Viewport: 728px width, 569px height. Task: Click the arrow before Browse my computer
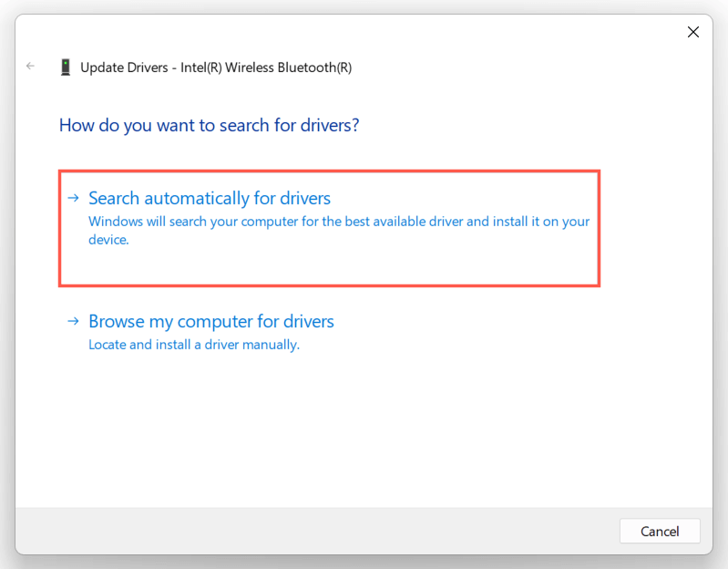(72, 321)
